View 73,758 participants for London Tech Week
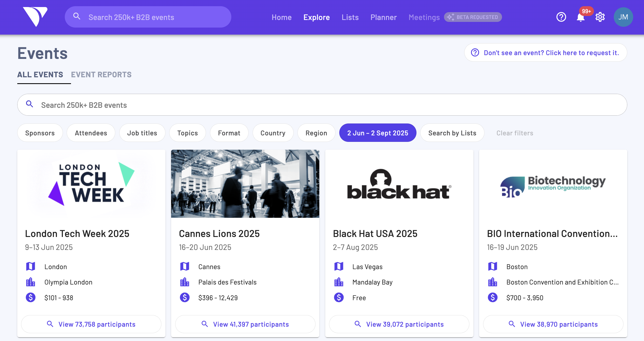The height and width of the screenshot is (341, 644). point(91,324)
